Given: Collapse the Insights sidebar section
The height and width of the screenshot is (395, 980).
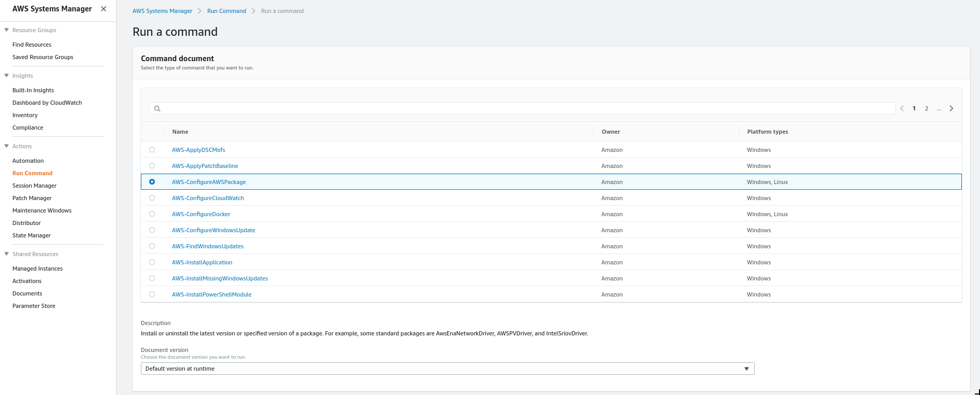Looking at the screenshot, I should [x=7, y=76].
